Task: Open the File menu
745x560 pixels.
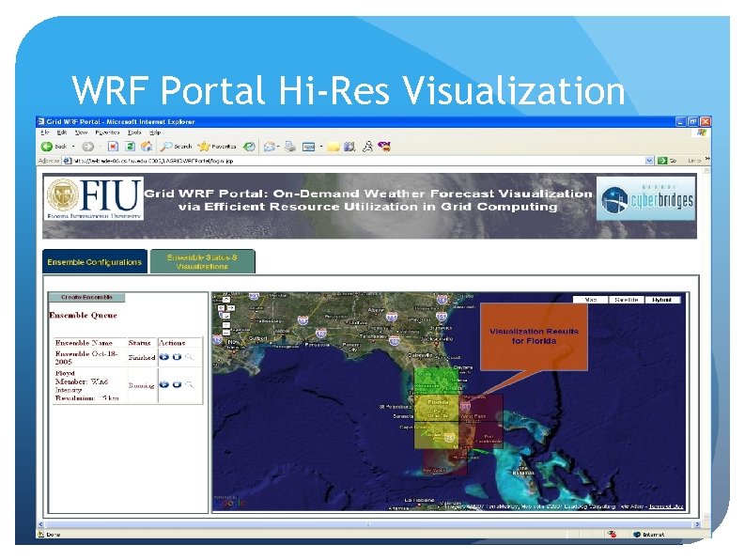Action: [45, 132]
